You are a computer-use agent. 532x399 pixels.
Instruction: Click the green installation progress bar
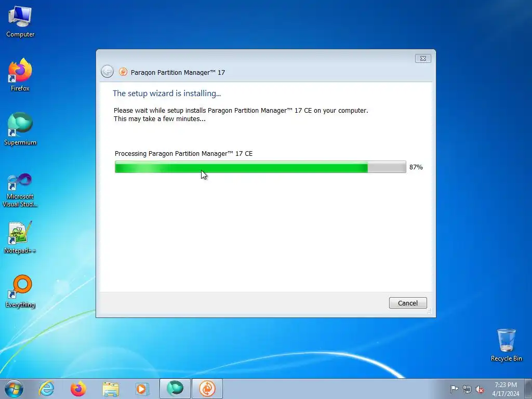point(260,167)
